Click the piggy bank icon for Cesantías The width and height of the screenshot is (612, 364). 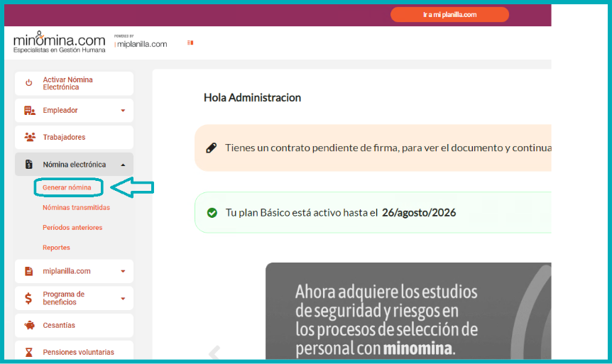click(x=29, y=326)
